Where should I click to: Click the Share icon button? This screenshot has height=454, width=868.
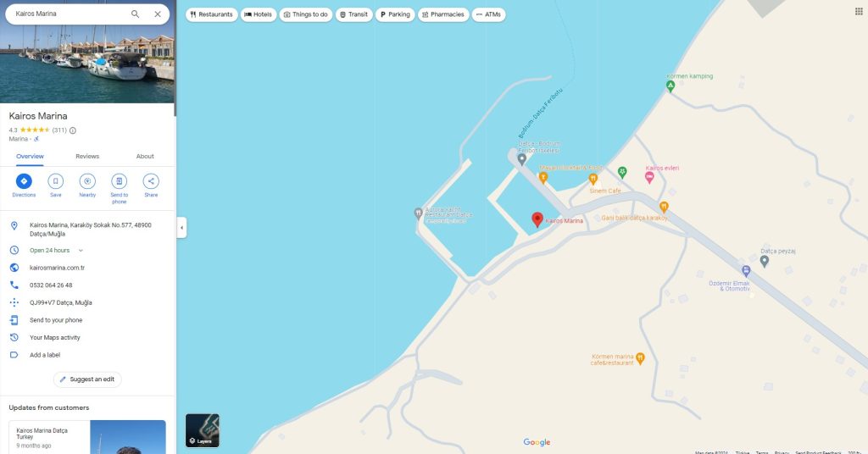click(151, 180)
